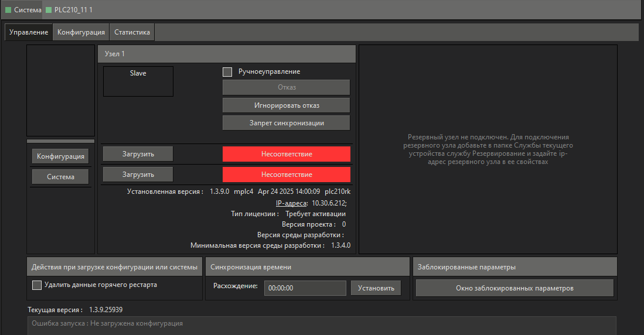Open the IP-адреса link

pyautogui.click(x=291, y=203)
